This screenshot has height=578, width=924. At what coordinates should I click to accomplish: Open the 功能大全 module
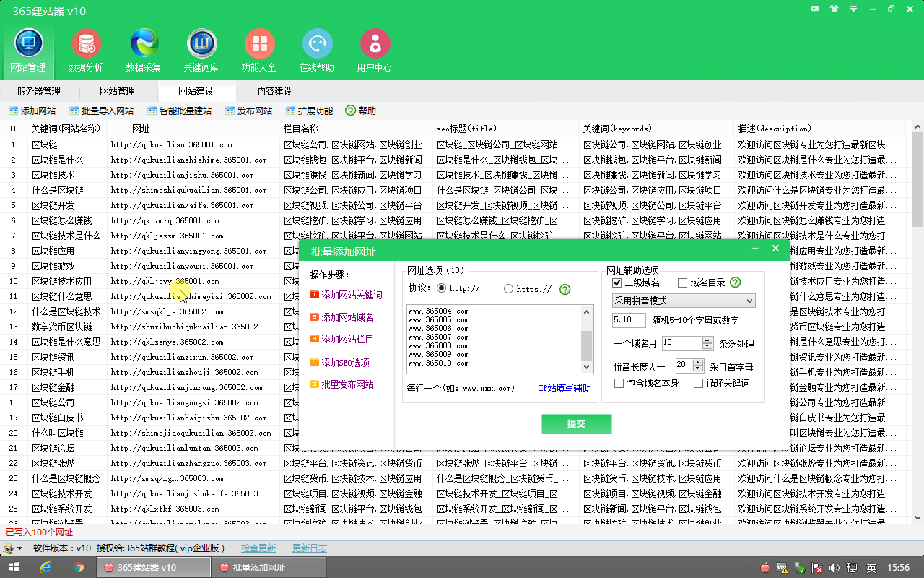point(259,51)
